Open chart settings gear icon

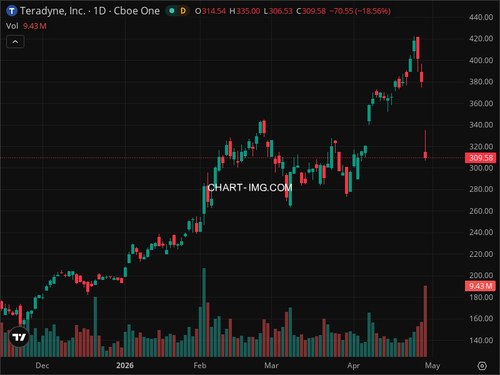[482, 366]
